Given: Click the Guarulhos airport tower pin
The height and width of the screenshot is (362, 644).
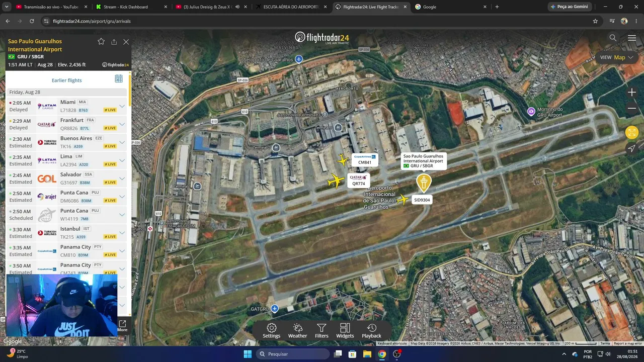Looking at the screenshot, I should click(x=424, y=183).
